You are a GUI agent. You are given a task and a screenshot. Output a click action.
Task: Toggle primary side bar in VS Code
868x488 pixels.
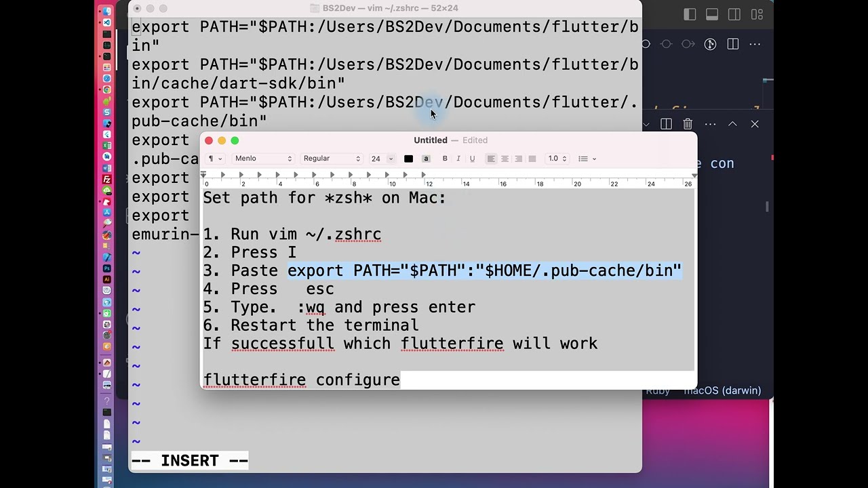tap(690, 14)
